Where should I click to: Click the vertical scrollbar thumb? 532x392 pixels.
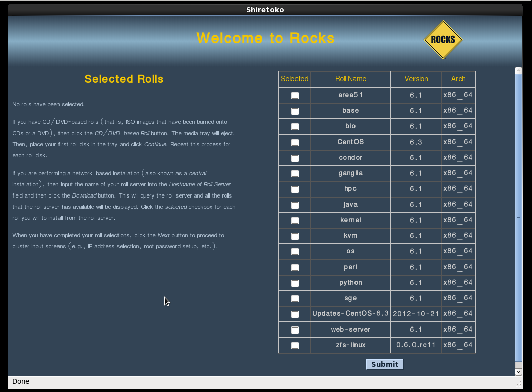pos(518,217)
